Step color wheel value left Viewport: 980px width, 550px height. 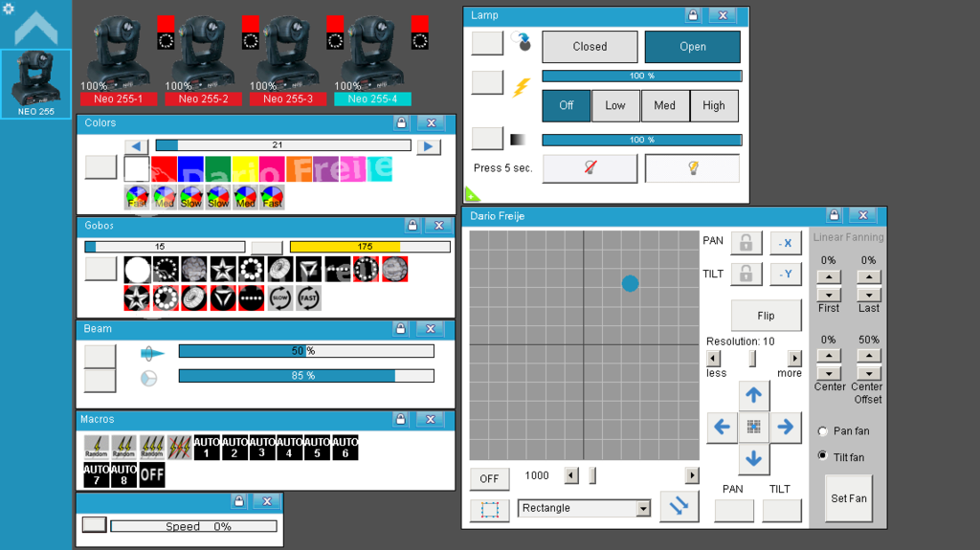coord(136,146)
